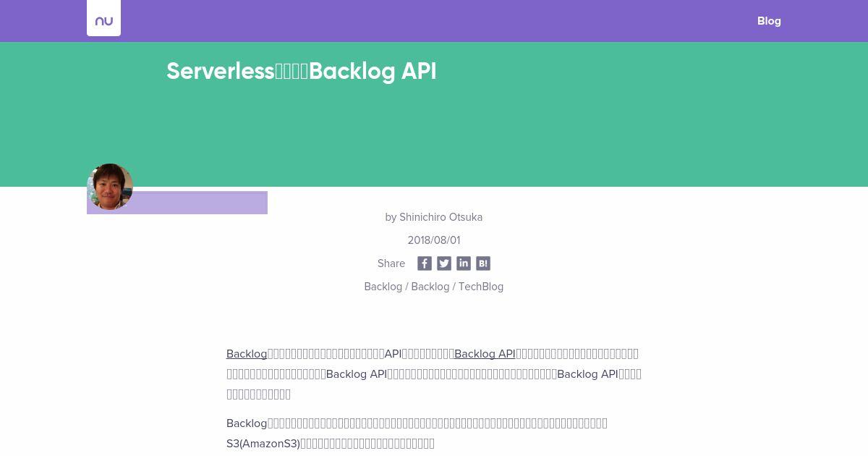Open the second Backlog category link

[430, 287]
